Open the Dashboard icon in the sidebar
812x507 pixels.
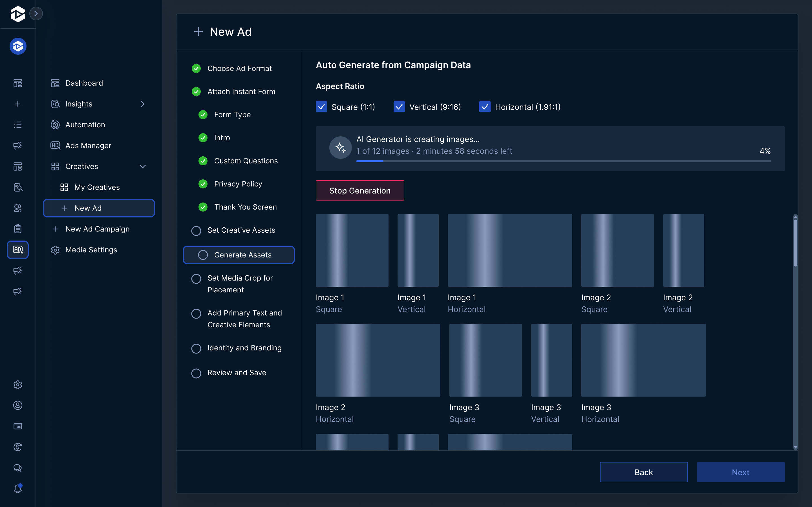[17, 83]
